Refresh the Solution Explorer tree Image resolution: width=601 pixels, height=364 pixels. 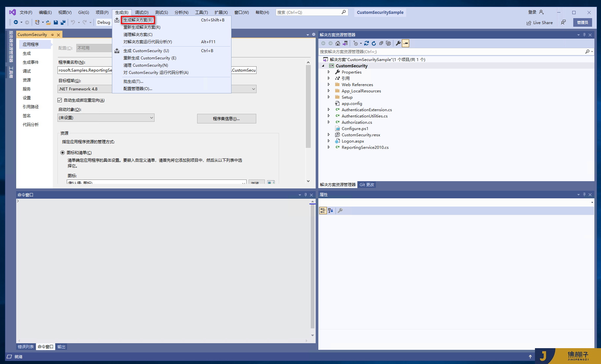pyautogui.click(x=374, y=43)
